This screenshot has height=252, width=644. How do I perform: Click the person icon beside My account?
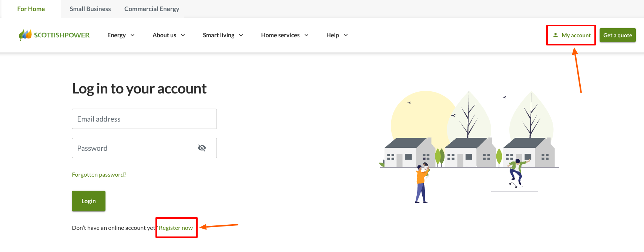tap(555, 35)
